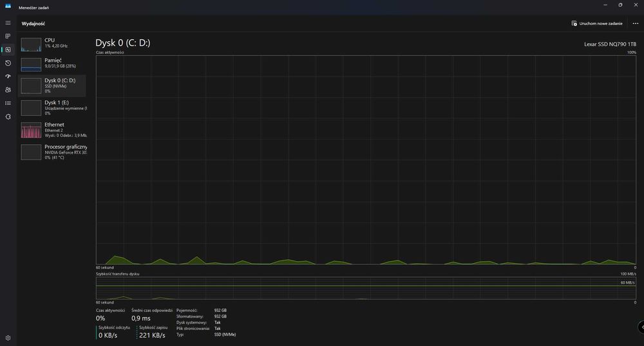This screenshot has width=644, height=346.
Task: Open the Details page icon
Action: [x=8, y=104]
